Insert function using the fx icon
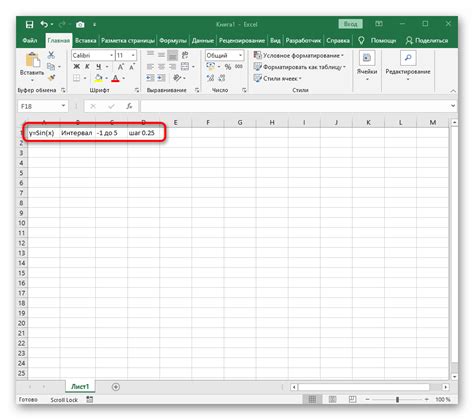The height and width of the screenshot is (420, 474). (129, 106)
